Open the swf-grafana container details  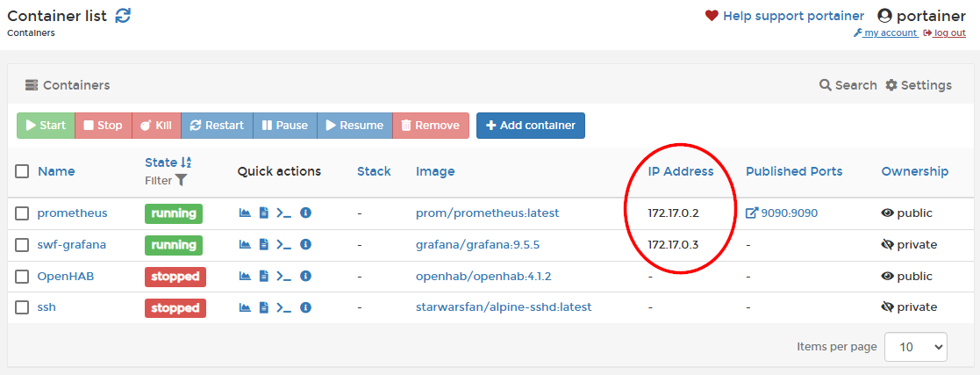72,245
